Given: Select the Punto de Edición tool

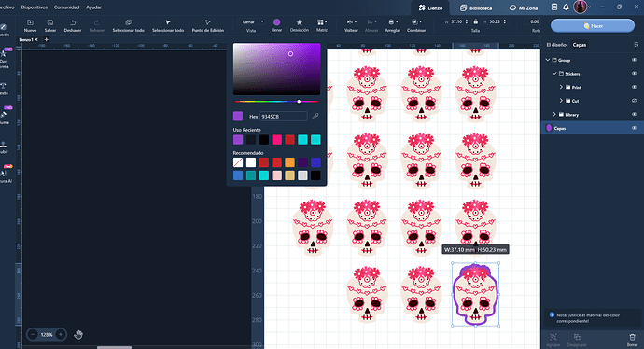Looking at the screenshot, I should pos(208,22).
